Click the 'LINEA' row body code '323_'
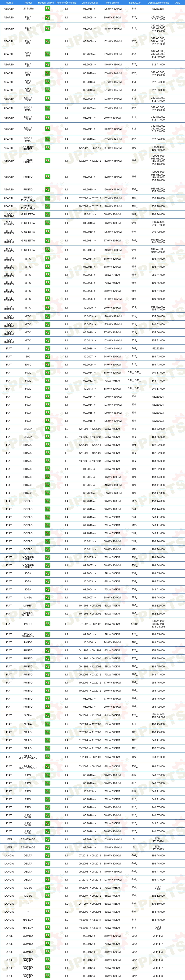 click(134, 597)
